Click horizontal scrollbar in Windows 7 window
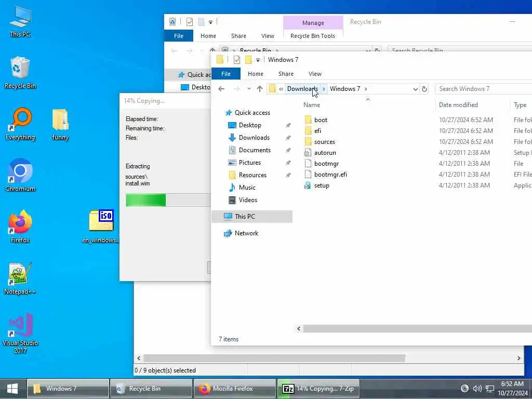 tap(417, 328)
